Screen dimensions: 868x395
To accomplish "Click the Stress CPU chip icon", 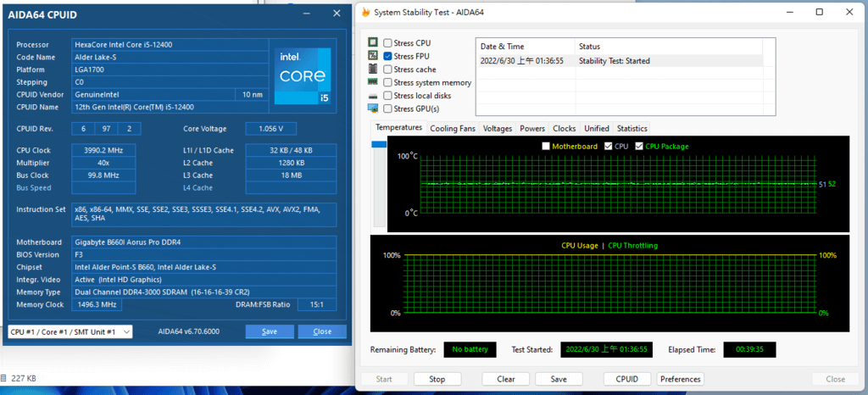I will pyautogui.click(x=373, y=42).
